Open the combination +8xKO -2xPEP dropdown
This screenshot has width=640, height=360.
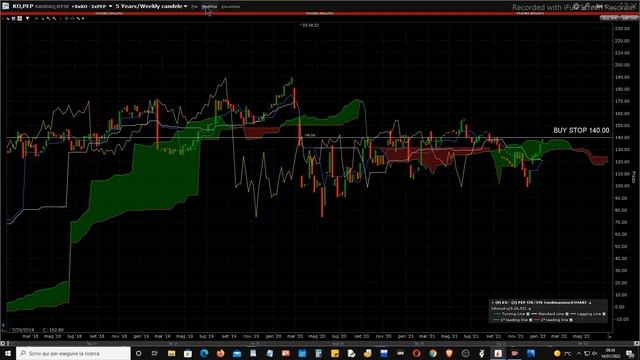[x=110, y=7]
